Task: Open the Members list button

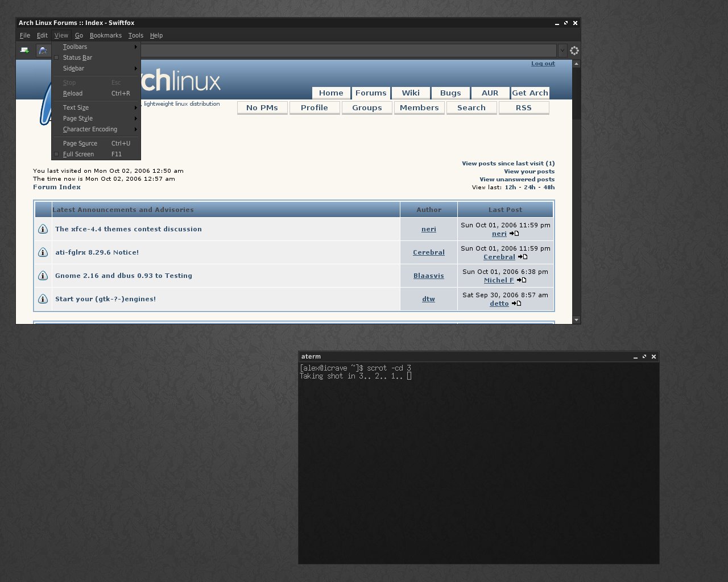Action: pos(419,107)
